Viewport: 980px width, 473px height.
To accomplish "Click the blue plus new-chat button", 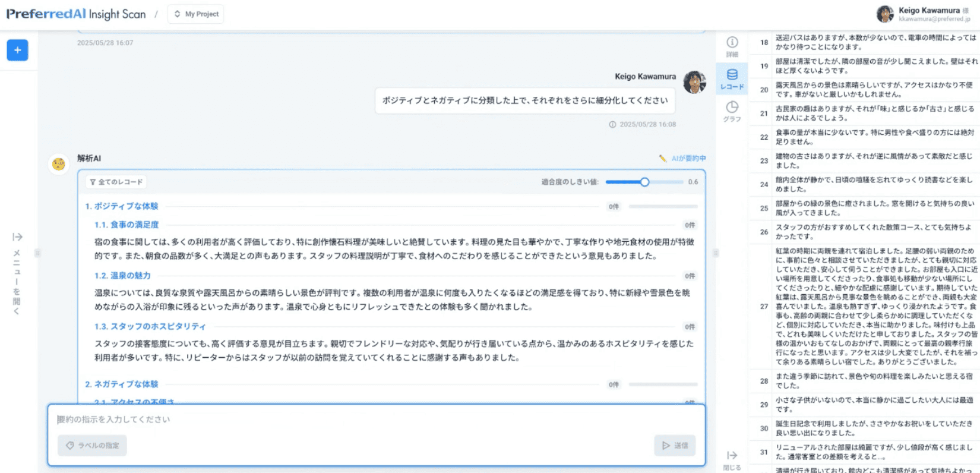I will pyautogui.click(x=17, y=51).
